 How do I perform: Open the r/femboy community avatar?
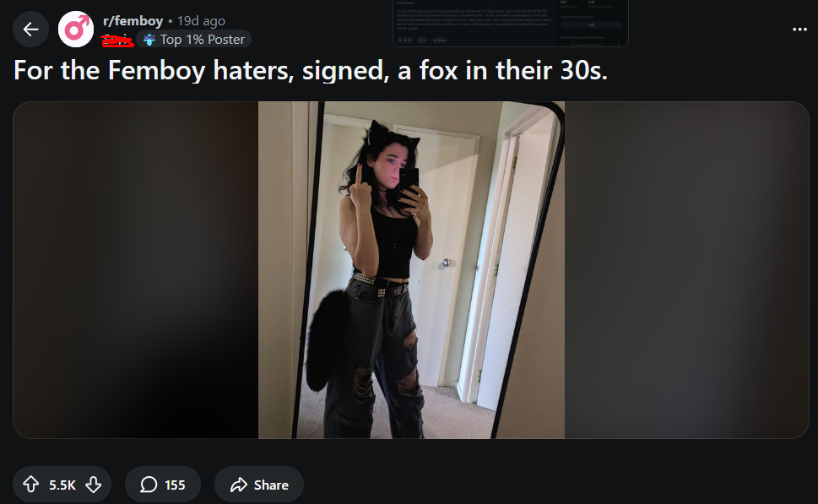pyautogui.click(x=76, y=30)
